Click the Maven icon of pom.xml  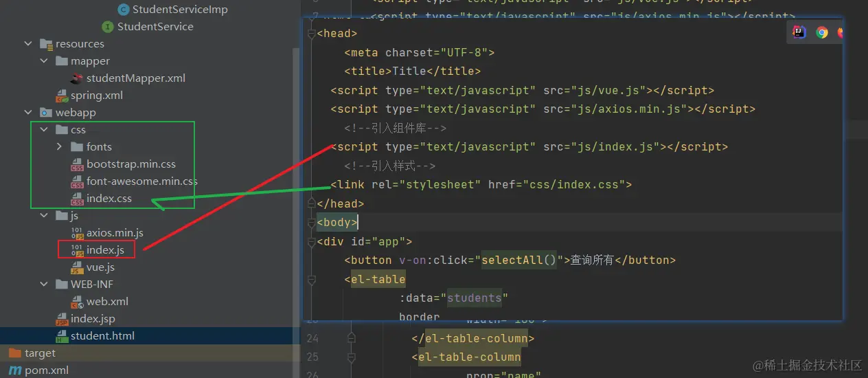(15, 370)
